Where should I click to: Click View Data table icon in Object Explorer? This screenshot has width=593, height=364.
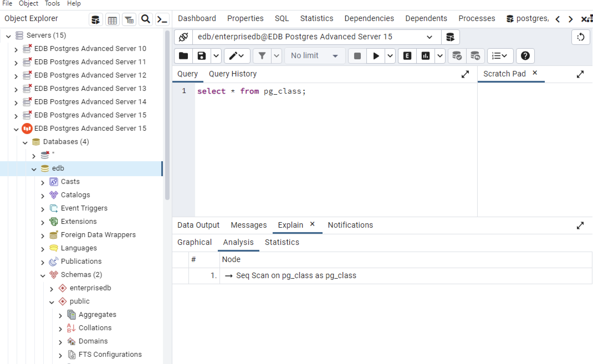(x=112, y=20)
